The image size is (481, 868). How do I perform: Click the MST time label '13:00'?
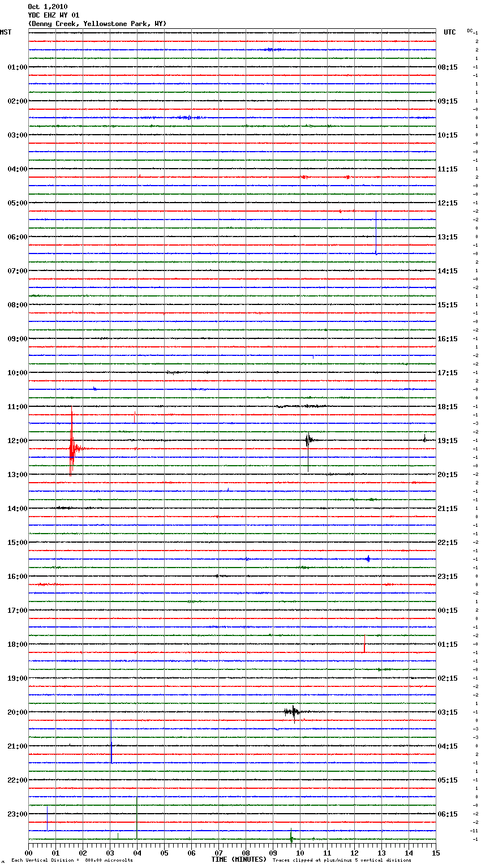pos(18,475)
